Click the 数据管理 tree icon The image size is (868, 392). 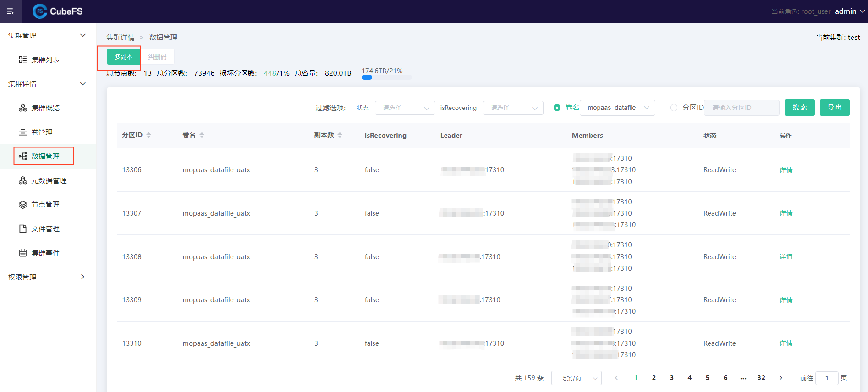23,156
